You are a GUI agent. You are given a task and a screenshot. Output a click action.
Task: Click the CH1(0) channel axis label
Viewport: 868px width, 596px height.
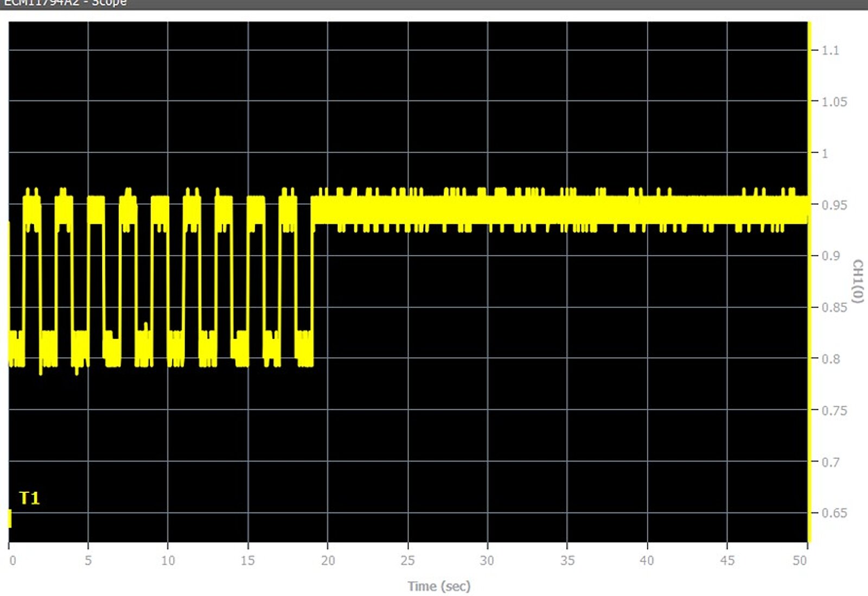click(857, 281)
